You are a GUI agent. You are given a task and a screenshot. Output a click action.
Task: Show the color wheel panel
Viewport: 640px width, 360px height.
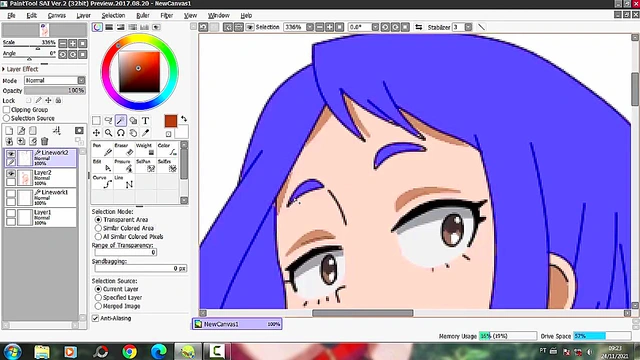click(x=97, y=27)
